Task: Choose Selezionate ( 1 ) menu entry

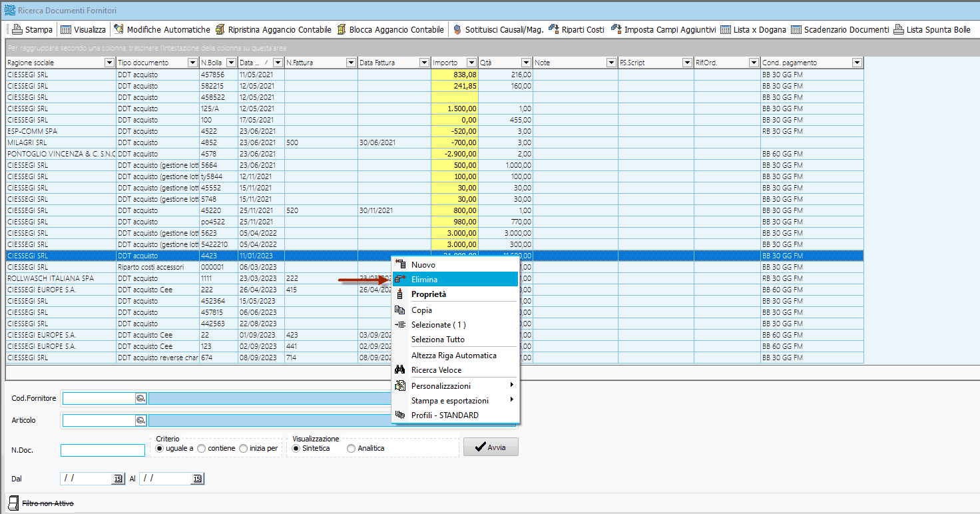Action: tap(455, 324)
